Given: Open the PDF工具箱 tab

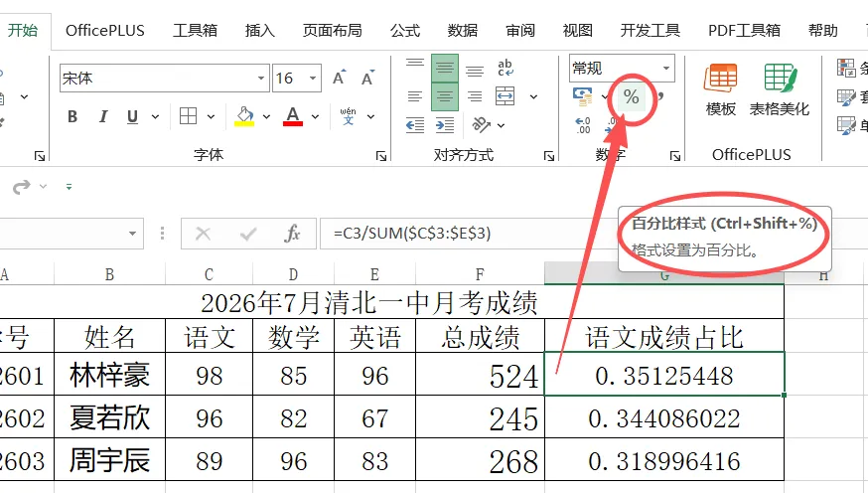Looking at the screenshot, I should pos(745,30).
